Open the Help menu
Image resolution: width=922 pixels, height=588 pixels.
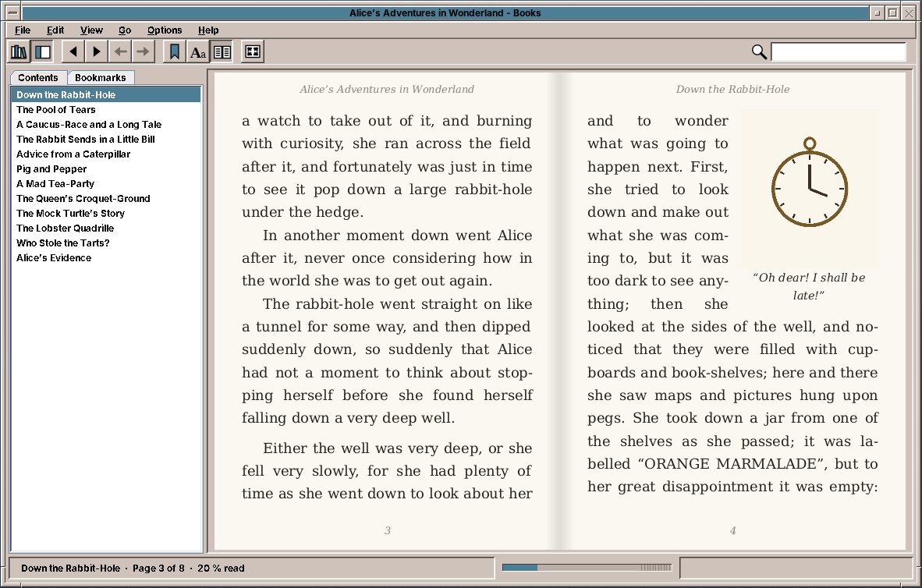208,30
